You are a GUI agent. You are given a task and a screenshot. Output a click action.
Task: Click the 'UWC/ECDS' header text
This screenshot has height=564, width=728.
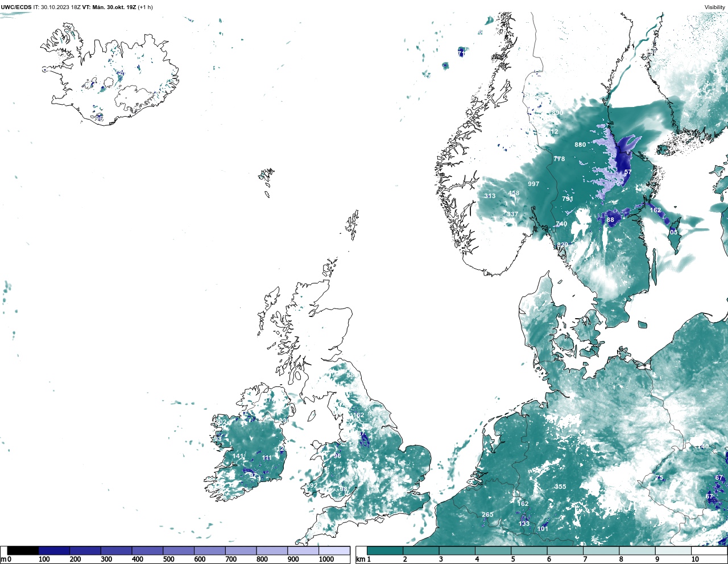[16, 7]
